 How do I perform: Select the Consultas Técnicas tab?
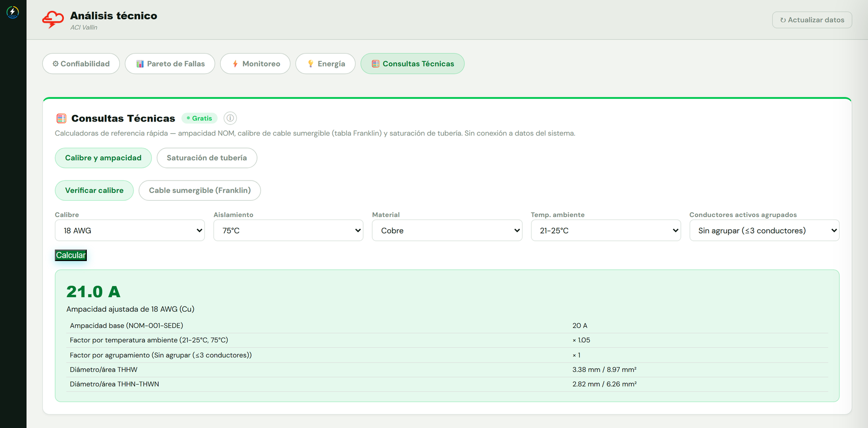(412, 64)
